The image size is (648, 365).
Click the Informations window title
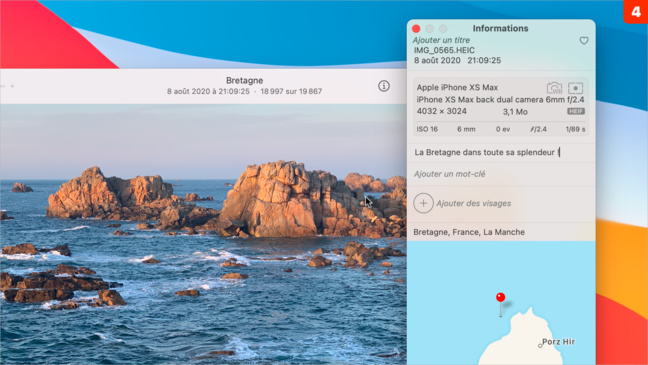(x=500, y=29)
